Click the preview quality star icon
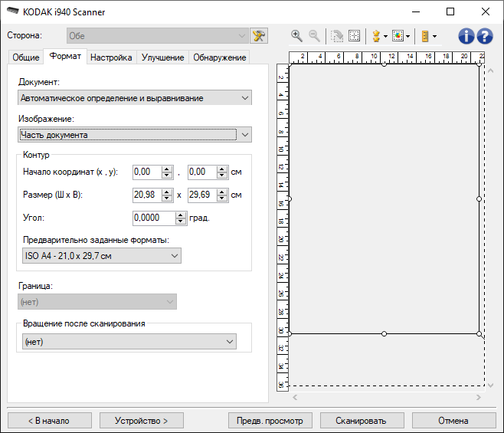504x433 pixels. (375, 36)
